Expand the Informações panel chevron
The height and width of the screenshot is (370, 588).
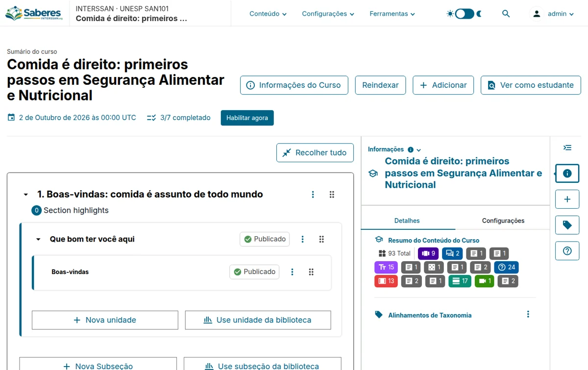coord(418,150)
